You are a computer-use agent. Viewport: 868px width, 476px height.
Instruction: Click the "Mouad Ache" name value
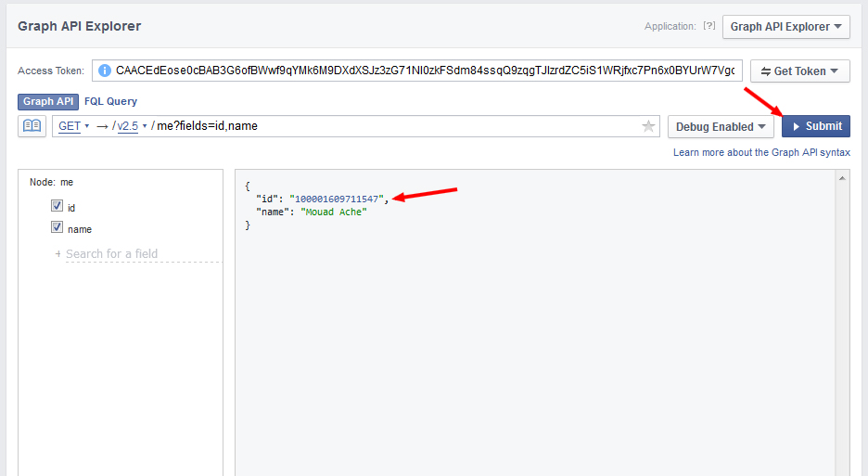point(334,212)
